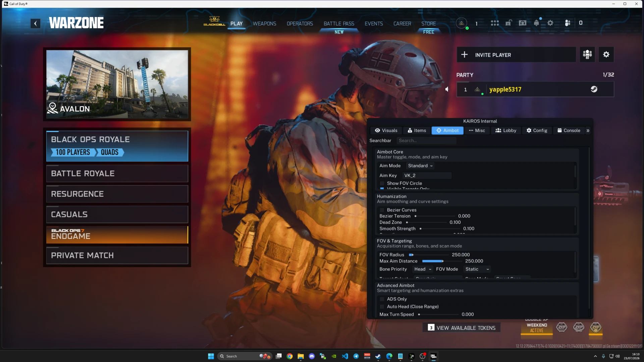
Task: Toggle the Auto Head (Close Range) checkbox
Action: [382, 307]
